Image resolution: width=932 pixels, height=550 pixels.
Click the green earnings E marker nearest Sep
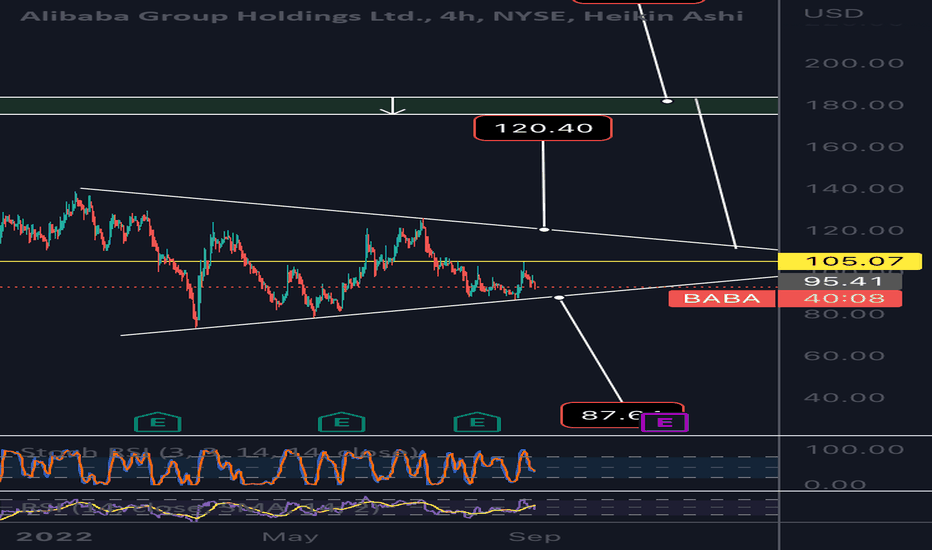coord(477,422)
